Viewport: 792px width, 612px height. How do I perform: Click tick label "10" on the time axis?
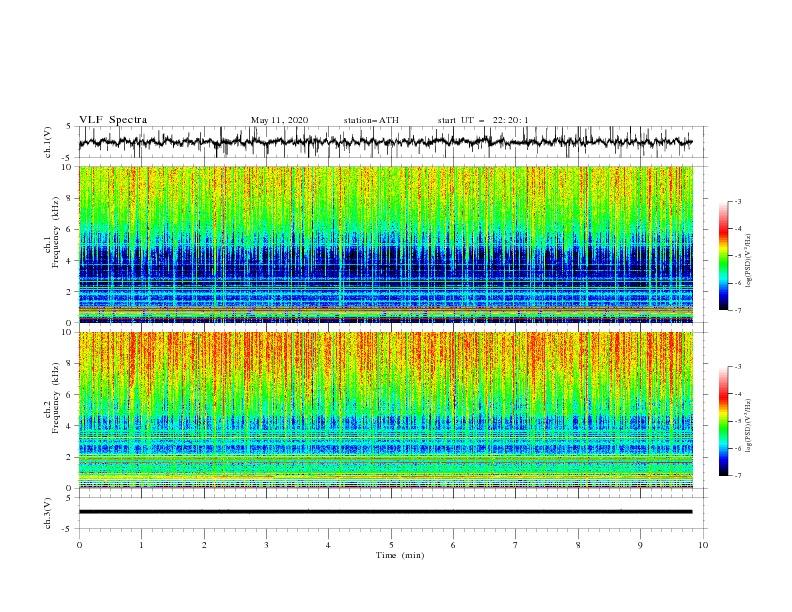(x=703, y=545)
